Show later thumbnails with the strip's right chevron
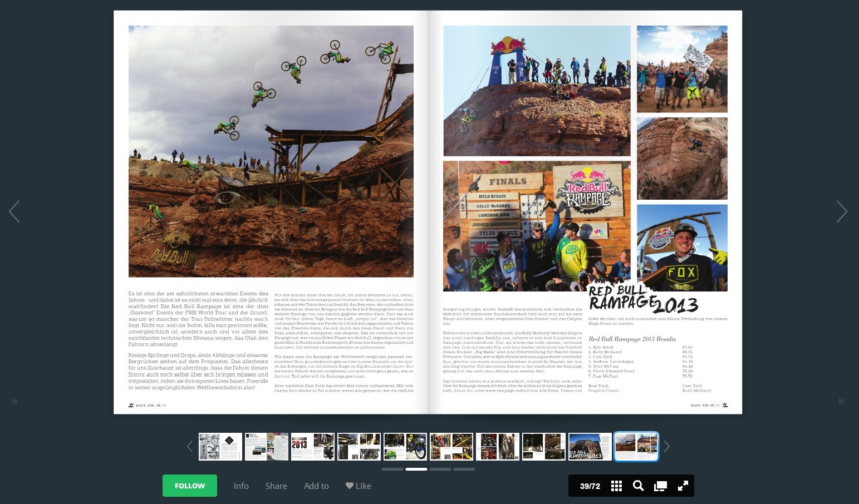This screenshot has width=859, height=504. pos(666,446)
